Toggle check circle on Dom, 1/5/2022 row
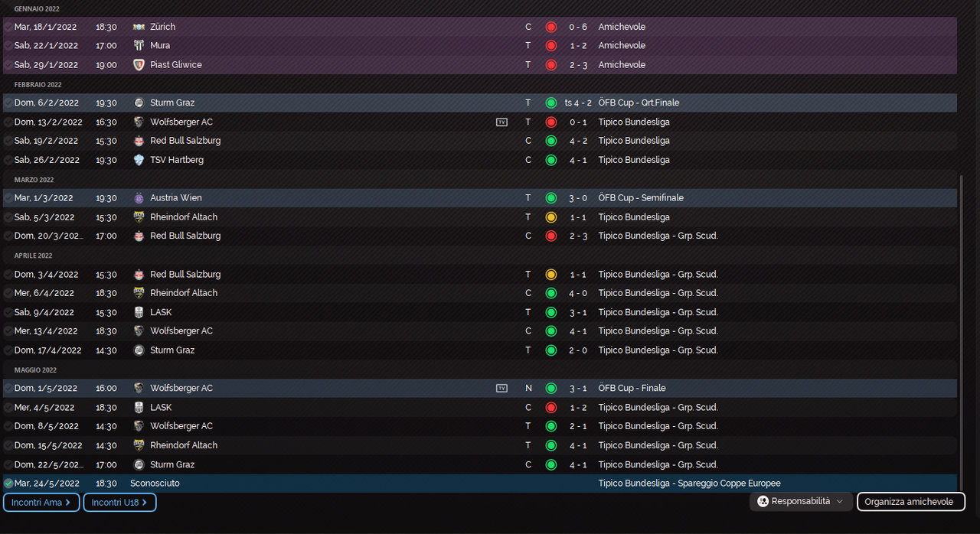Image resolution: width=980 pixels, height=534 pixels. (x=8, y=388)
